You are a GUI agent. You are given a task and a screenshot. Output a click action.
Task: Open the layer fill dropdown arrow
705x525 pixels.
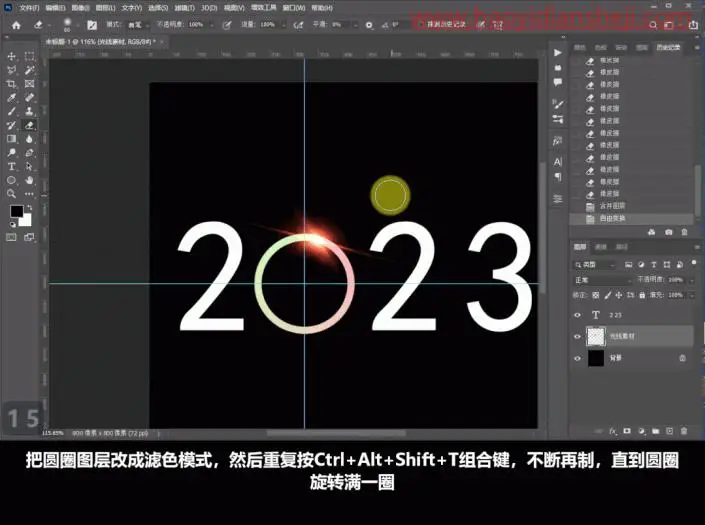(x=692, y=295)
